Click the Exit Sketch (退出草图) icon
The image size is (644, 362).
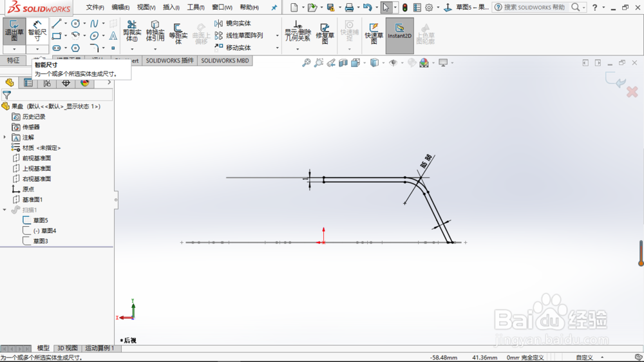(14, 31)
